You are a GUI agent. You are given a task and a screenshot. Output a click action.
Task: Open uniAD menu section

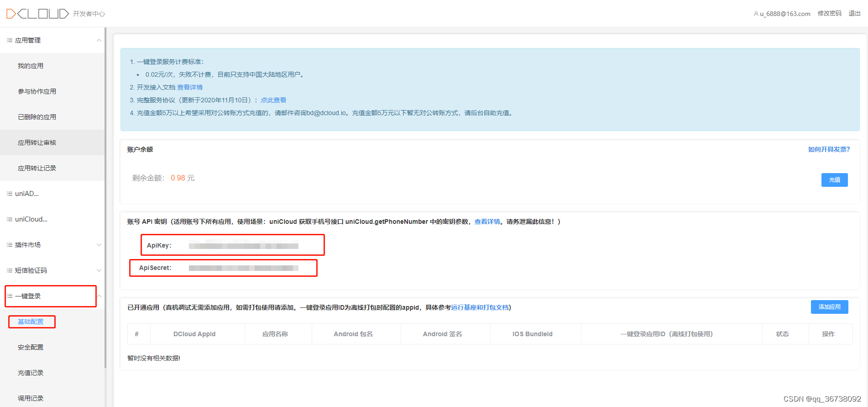27,194
